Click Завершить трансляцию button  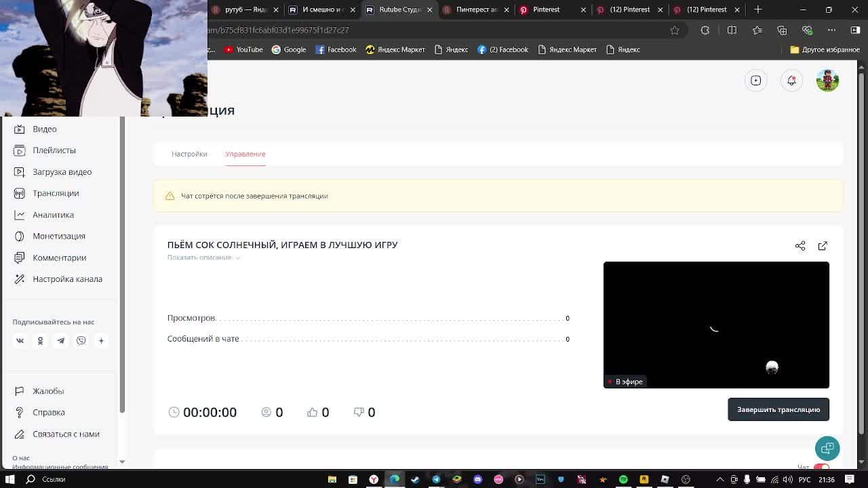pyautogui.click(x=778, y=409)
